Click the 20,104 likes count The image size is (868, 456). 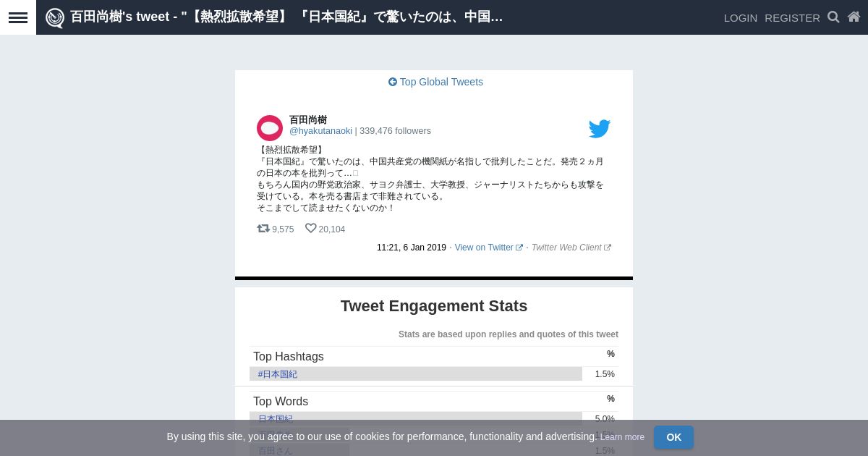(x=332, y=229)
